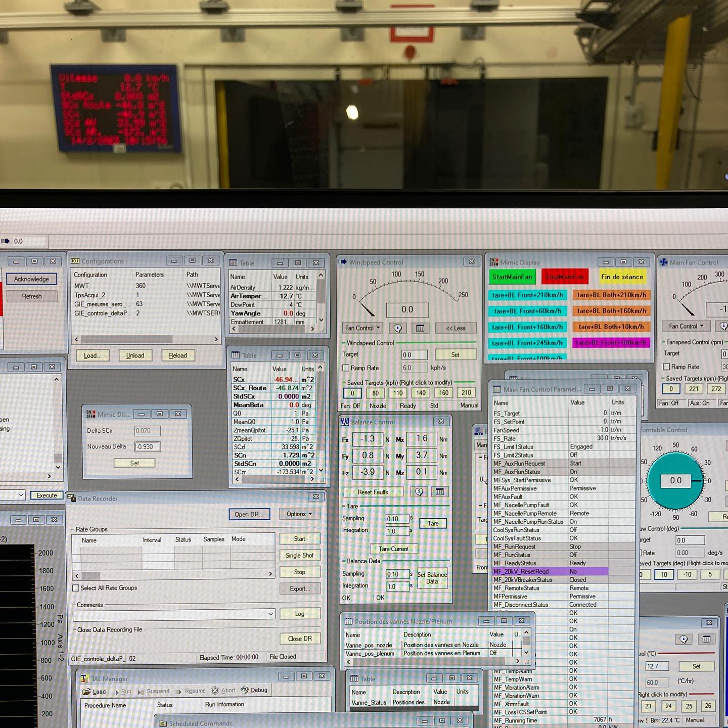Open the Options dropdown in Data Recorder
This screenshot has height=728, width=728.
point(299,514)
